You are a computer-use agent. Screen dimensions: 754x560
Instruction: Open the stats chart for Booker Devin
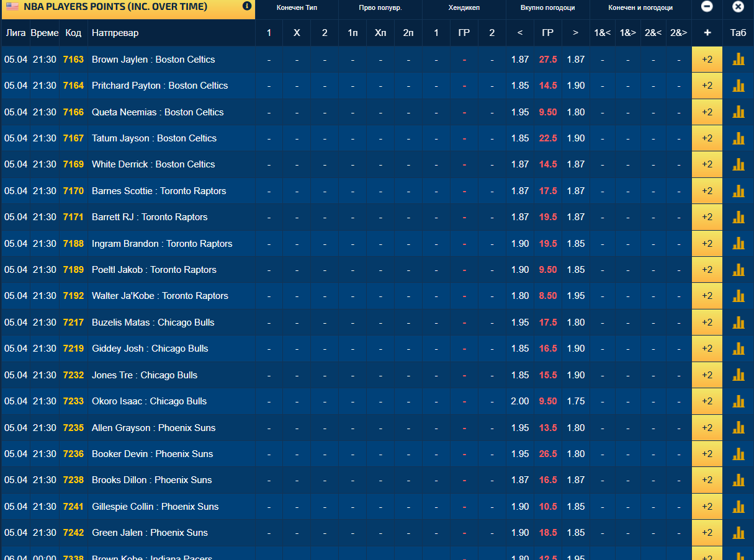click(738, 454)
